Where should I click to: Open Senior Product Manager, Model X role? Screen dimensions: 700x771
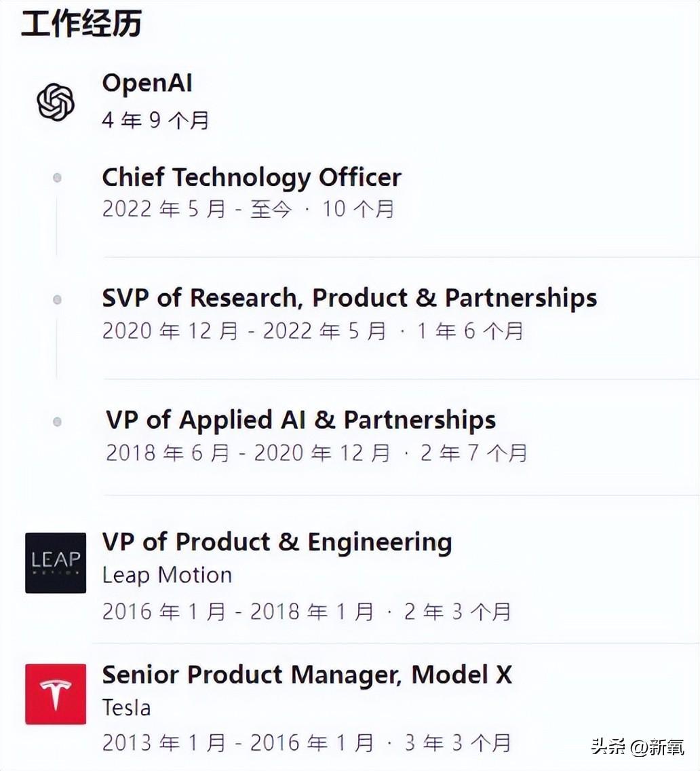pyautogui.click(x=307, y=675)
